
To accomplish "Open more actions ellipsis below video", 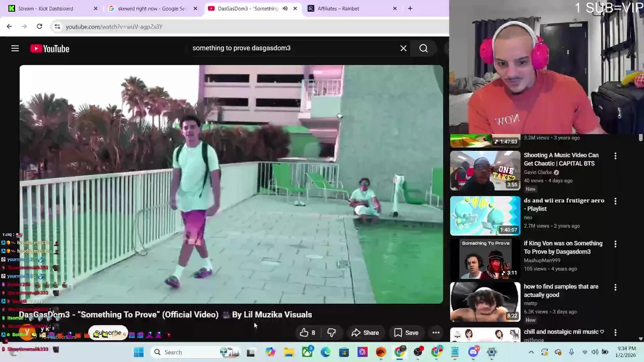I will tap(436, 333).
